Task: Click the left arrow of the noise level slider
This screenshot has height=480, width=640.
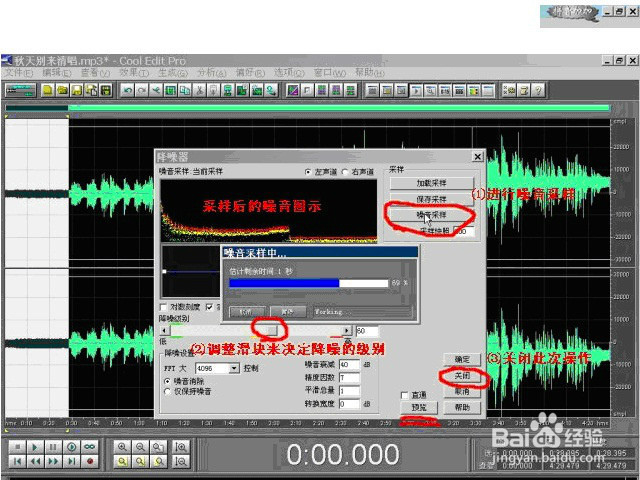Action: click(164, 331)
